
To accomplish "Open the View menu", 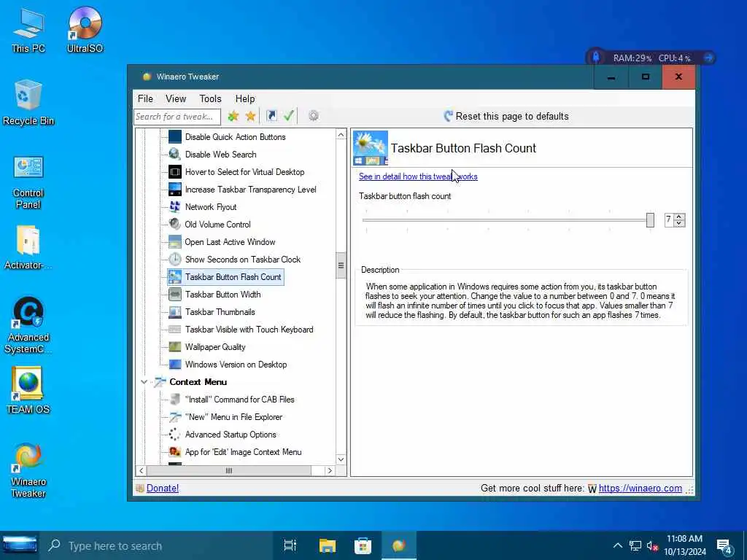I will (x=176, y=98).
